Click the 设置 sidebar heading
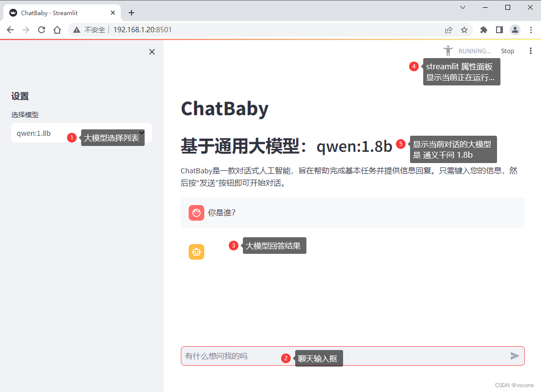Screen dimensions: 541x392 20,96
